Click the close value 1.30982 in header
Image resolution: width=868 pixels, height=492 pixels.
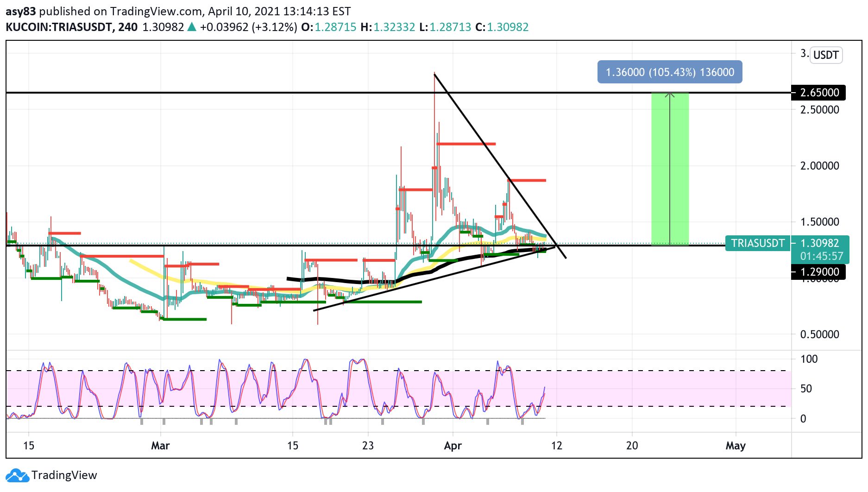tap(508, 27)
